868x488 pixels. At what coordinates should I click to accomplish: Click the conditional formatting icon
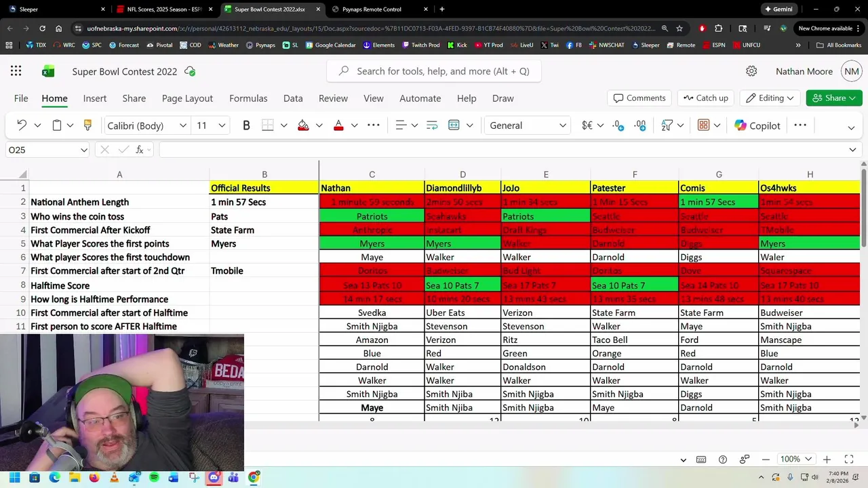[703, 125]
